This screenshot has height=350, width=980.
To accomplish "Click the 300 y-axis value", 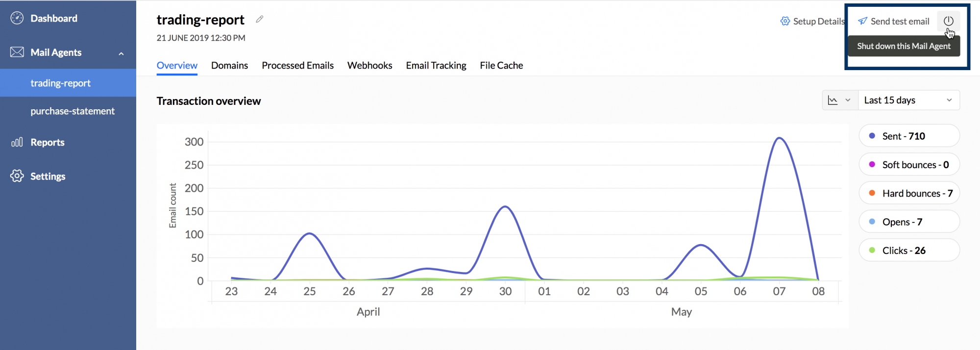I will click(x=194, y=142).
